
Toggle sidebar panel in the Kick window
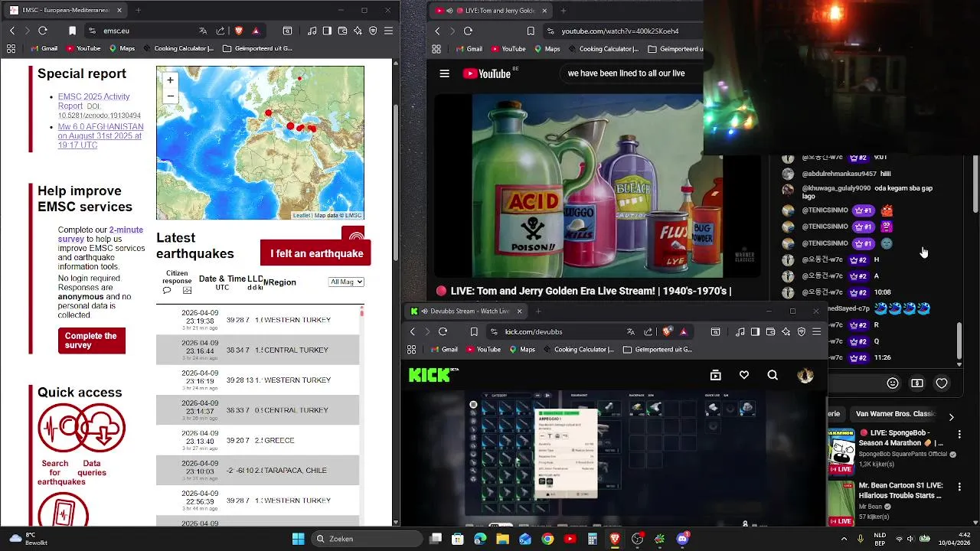[755, 331]
